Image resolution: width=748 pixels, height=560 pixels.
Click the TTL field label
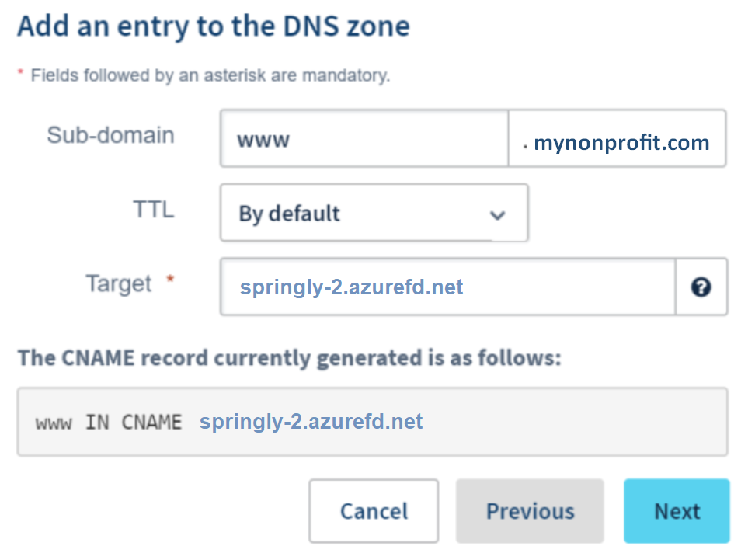coord(154,209)
